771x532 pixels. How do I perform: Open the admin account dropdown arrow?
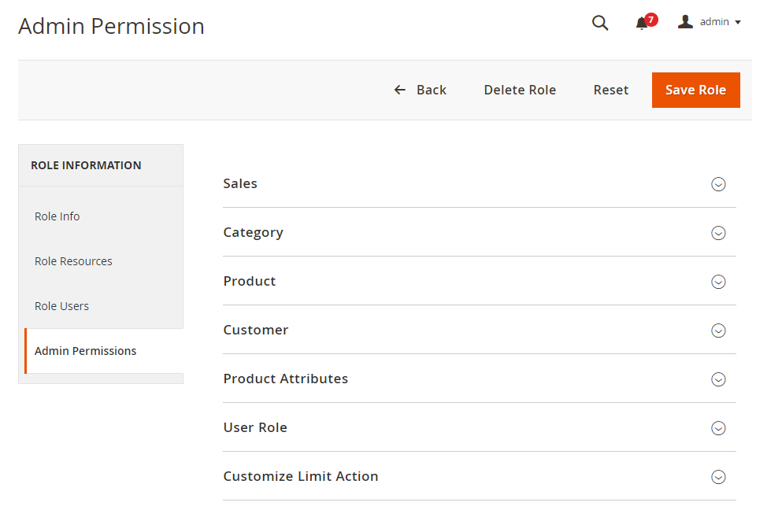pyautogui.click(x=738, y=23)
